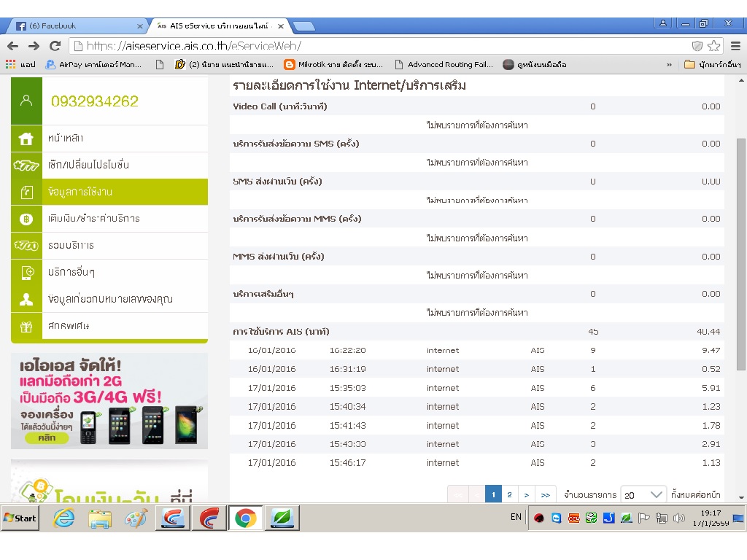Open the volume speaker control
747x560 pixels.
point(679,518)
